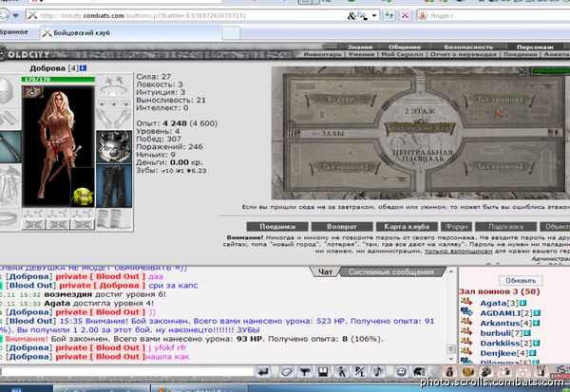Click the treasure chest icon
570x392 pixels.
[x=468, y=372]
